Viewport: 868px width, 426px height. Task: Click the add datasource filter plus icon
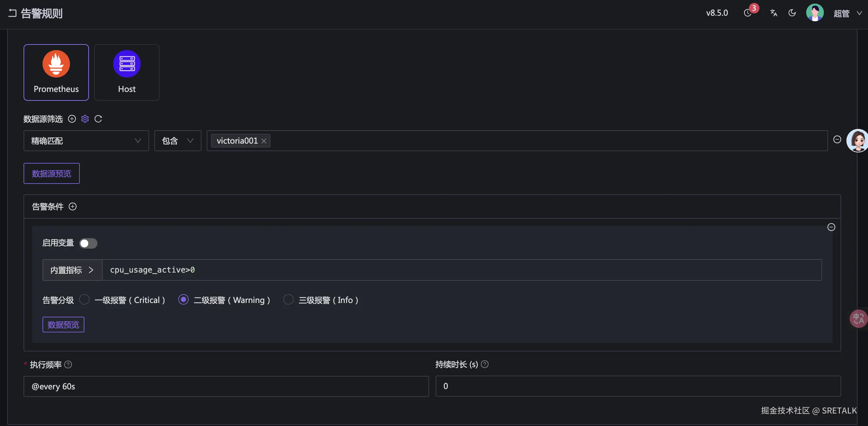[72, 119]
